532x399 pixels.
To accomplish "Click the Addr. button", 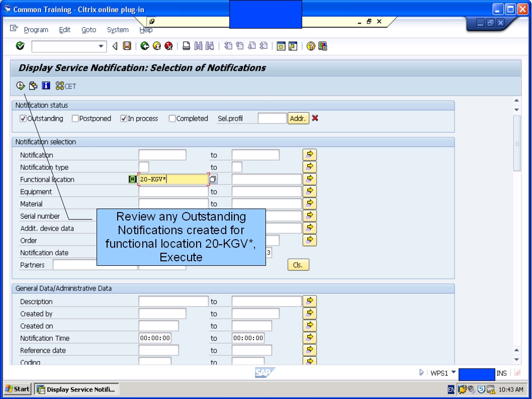I will tap(298, 118).
